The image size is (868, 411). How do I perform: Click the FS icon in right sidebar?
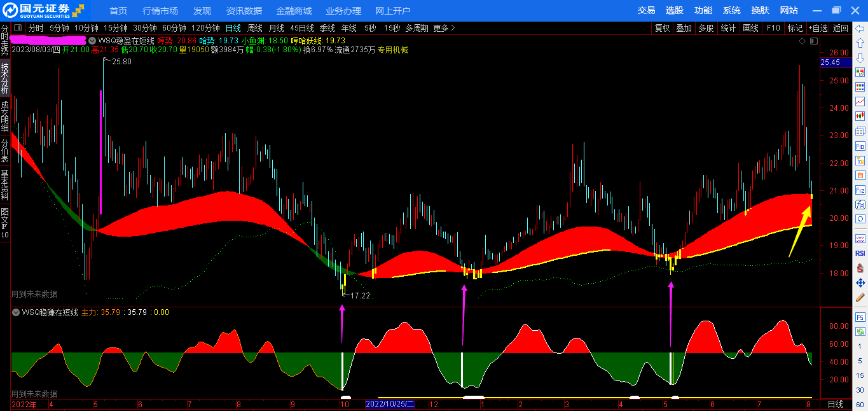click(x=860, y=317)
